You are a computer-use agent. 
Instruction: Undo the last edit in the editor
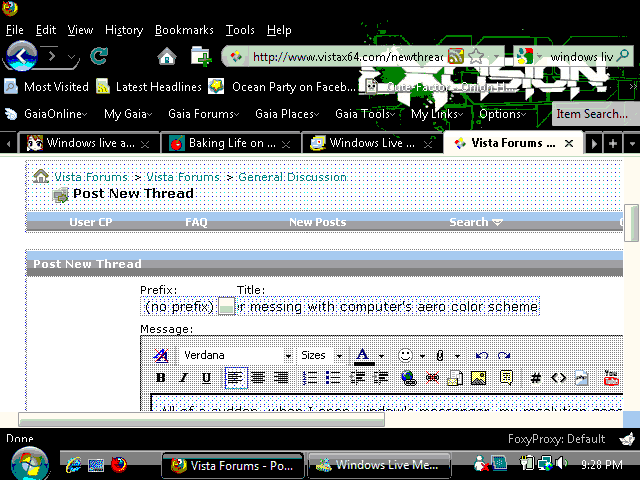[482, 355]
